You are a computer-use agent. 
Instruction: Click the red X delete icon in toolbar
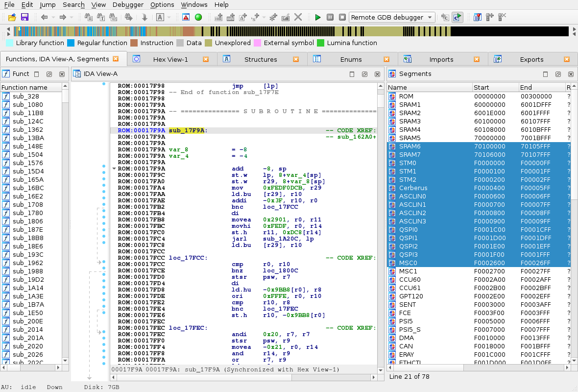coord(298,17)
